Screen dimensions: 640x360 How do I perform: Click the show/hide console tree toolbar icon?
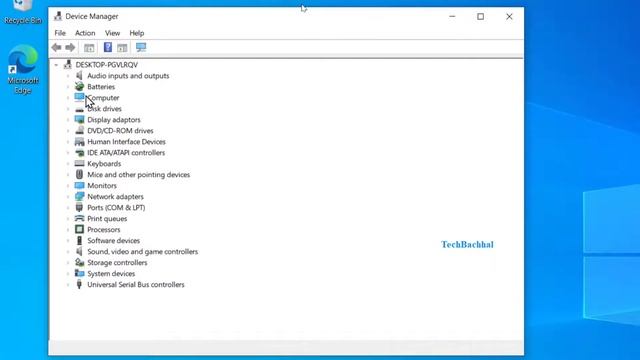tap(89, 47)
